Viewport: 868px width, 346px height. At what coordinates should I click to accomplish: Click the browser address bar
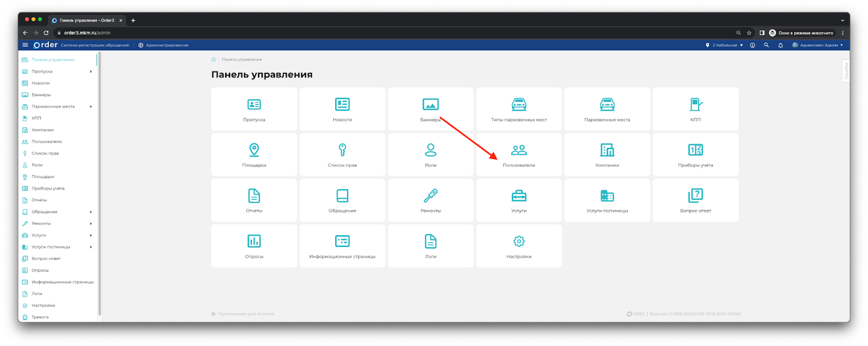point(380,33)
